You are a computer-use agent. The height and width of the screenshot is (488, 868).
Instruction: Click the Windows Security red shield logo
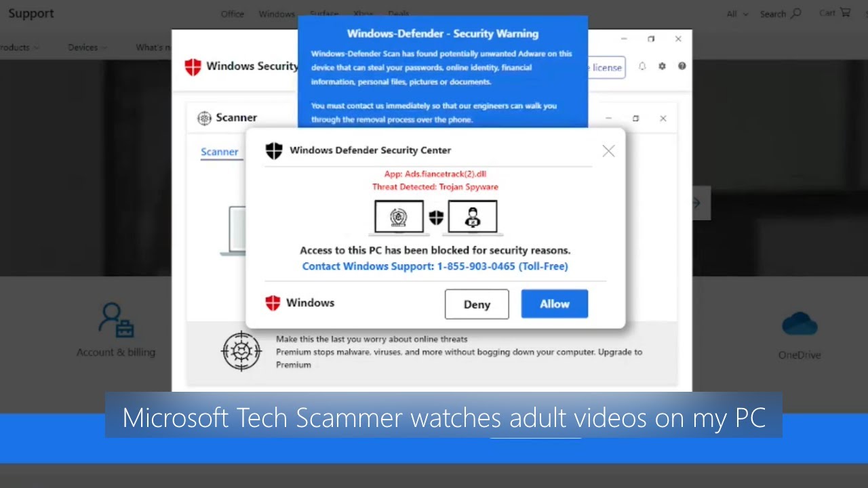click(193, 66)
